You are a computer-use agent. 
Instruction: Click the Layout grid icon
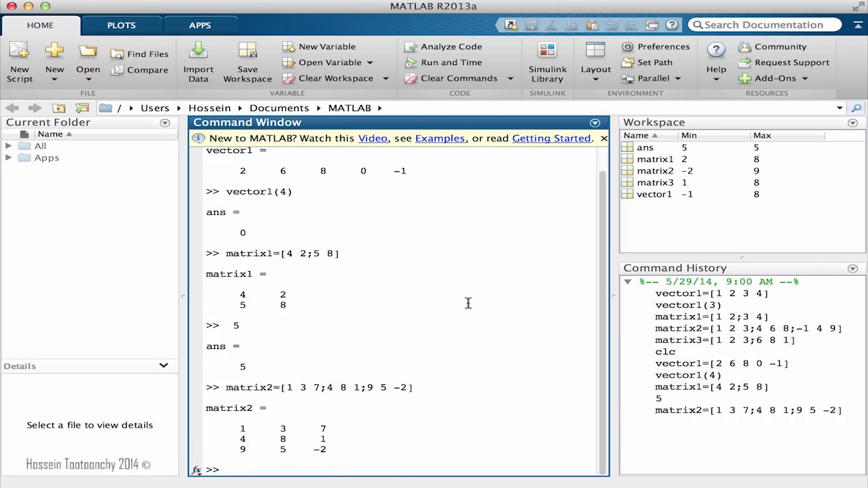point(595,51)
